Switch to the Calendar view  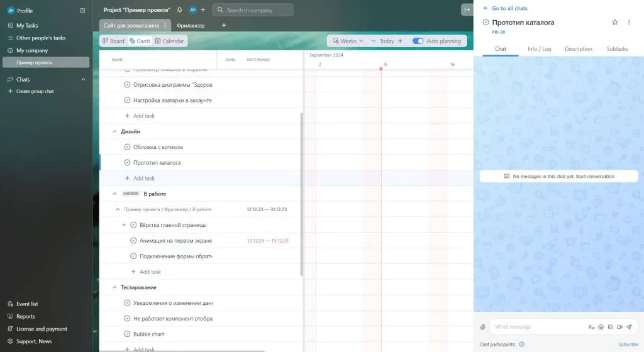pyautogui.click(x=169, y=41)
